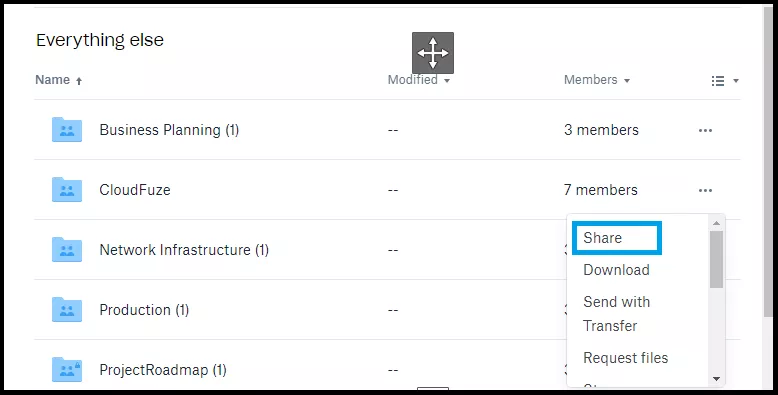Click the Production (1) shared folder icon
This screenshot has width=778, height=395.
click(67, 310)
